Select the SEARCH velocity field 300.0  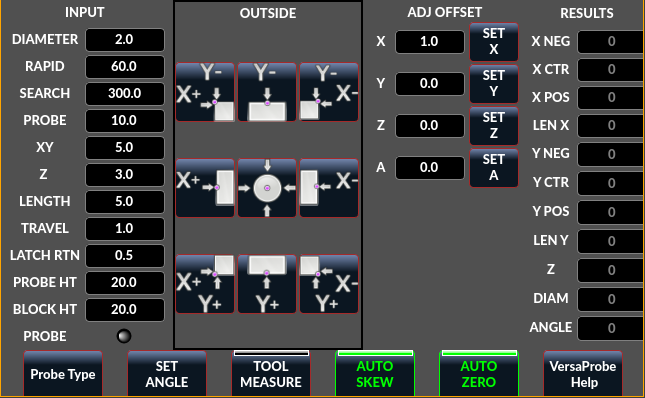tap(125, 93)
